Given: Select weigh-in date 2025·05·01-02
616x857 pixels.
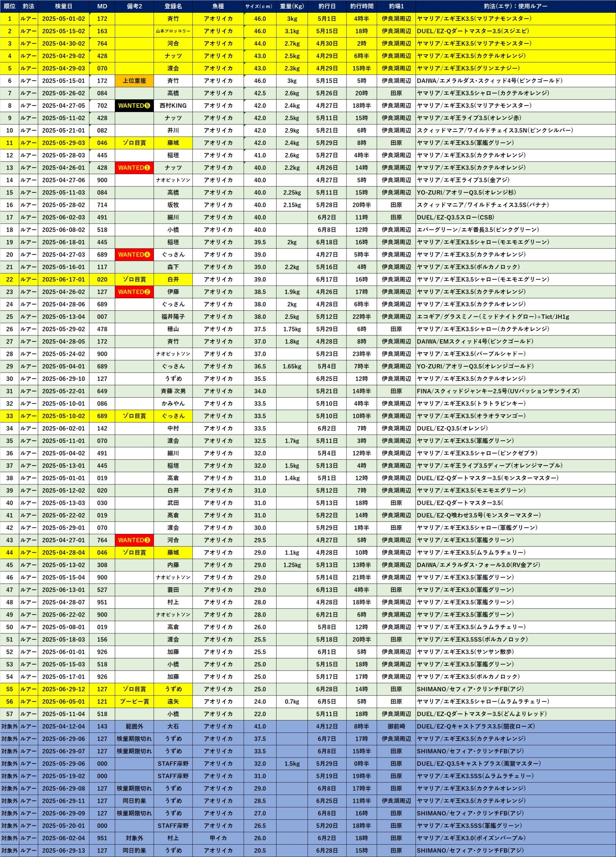Looking at the screenshot, I should (64, 18).
